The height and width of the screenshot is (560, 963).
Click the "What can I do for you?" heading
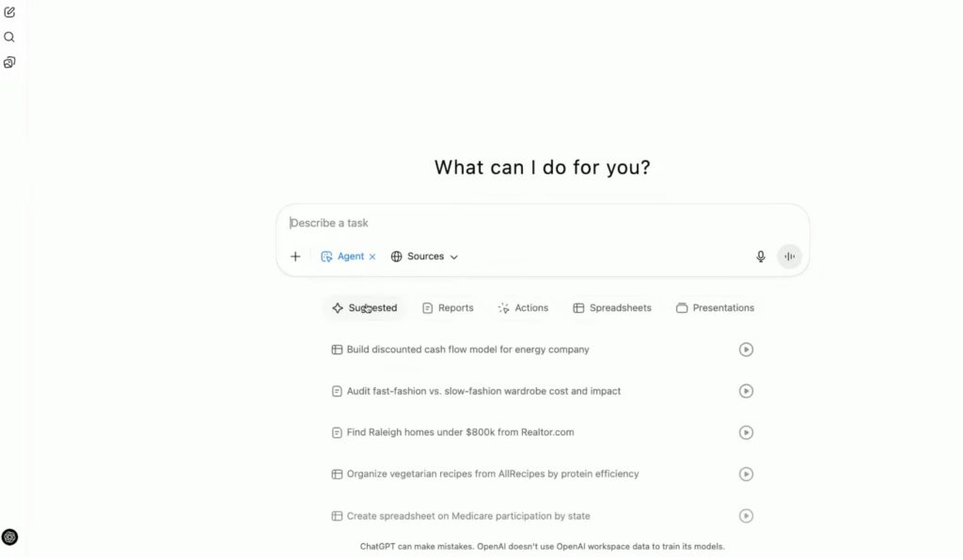click(543, 167)
